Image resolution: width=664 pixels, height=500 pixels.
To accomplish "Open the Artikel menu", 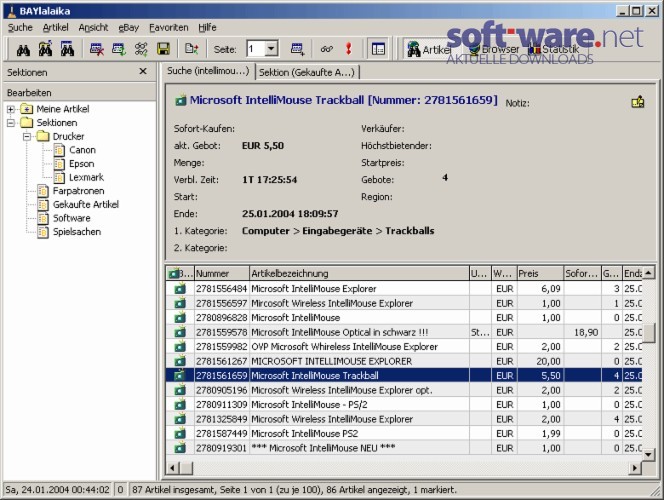I will point(55,28).
